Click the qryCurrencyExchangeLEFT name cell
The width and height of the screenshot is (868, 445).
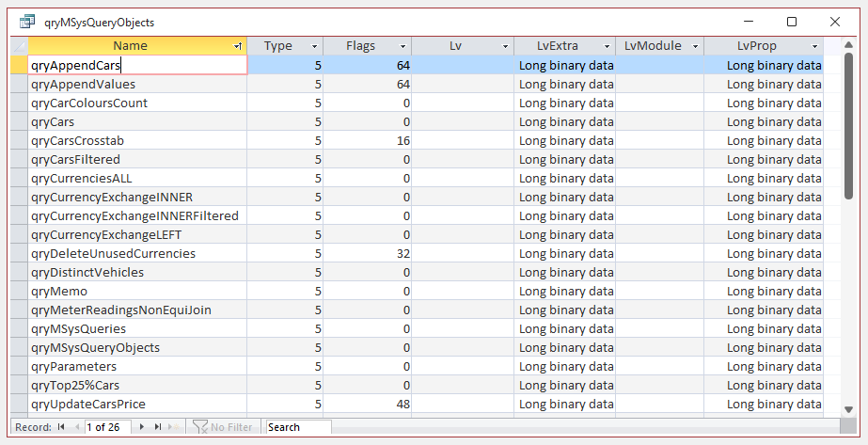click(137, 234)
